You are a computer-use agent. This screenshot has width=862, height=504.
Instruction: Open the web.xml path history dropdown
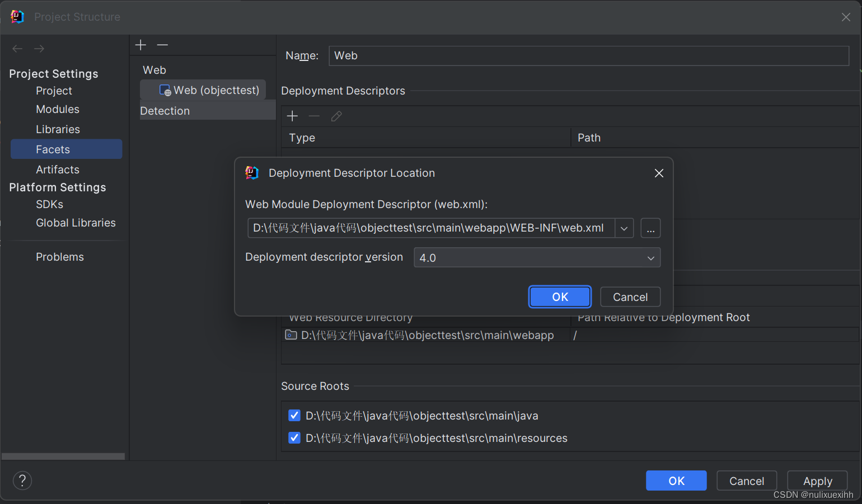coord(624,228)
